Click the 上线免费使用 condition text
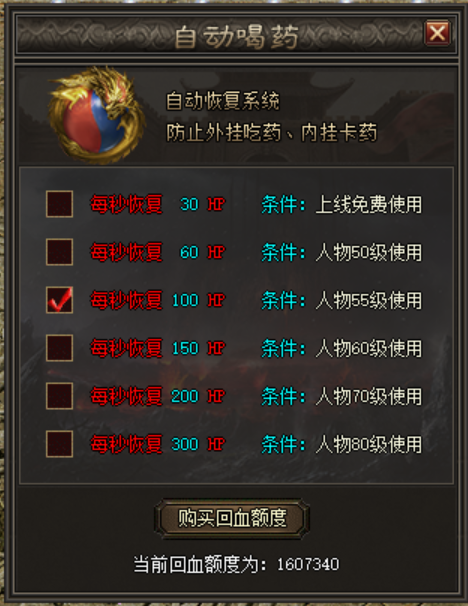Image resolution: width=468 pixels, height=606 pixels. click(x=369, y=204)
